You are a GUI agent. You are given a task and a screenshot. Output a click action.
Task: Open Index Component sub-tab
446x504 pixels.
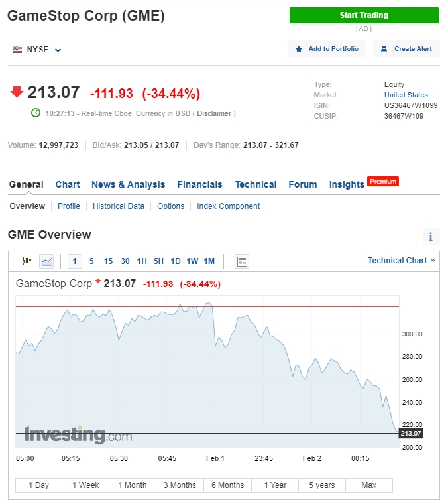[228, 206]
